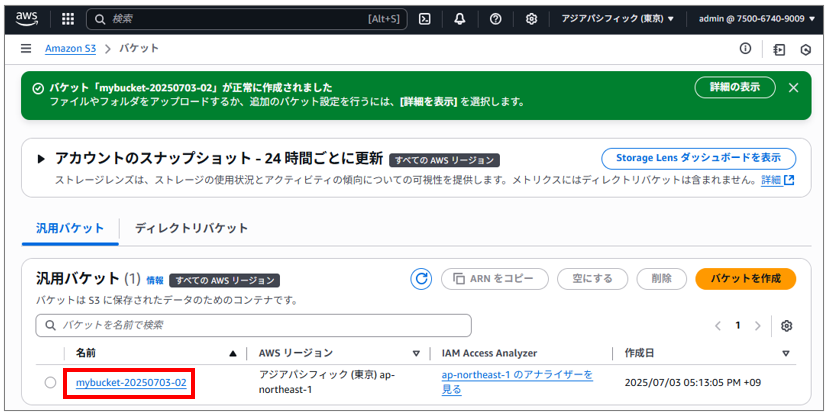This screenshot has height=416, width=825.
Task: Open the 詳細 external link in the snapshot
Action: click(x=777, y=180)
